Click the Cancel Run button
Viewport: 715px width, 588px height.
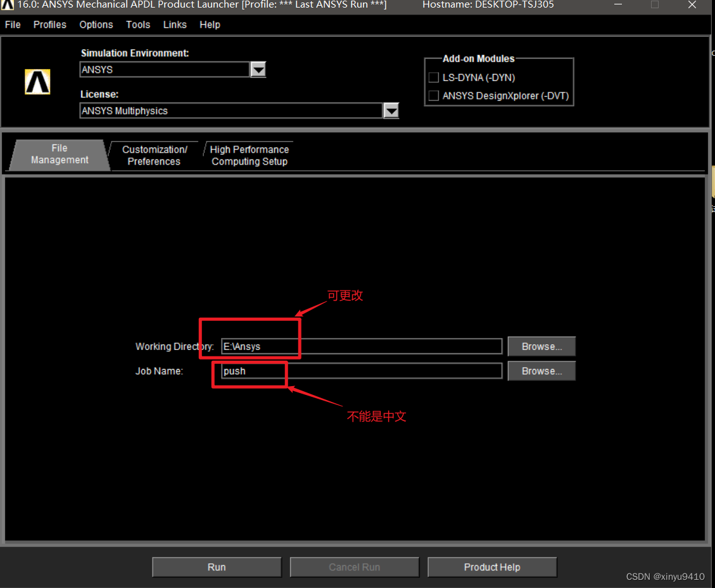click(x=354, y=567)
